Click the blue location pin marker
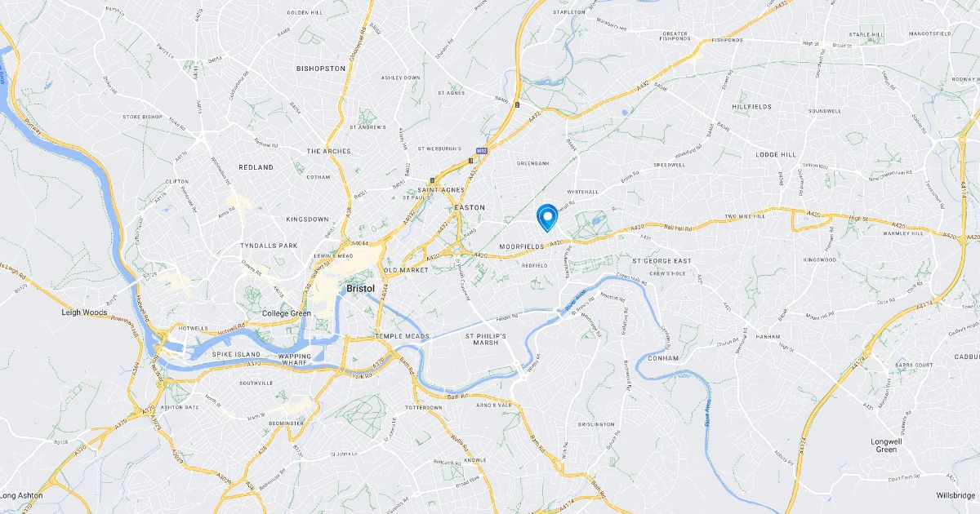 coord(546,218)
